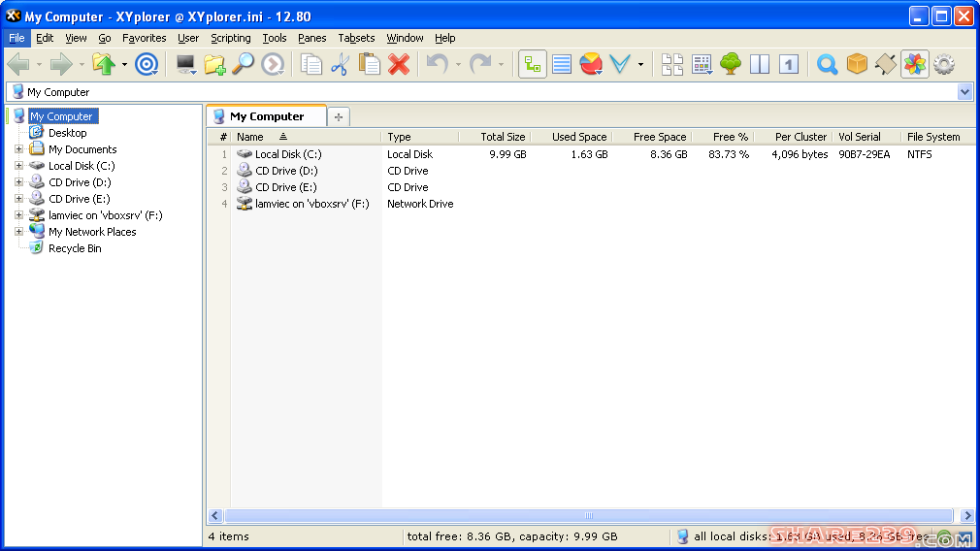This screenshot has width=980, height=551.
Task: Select Desktop in the folder tree
Action: click(68, 133)
